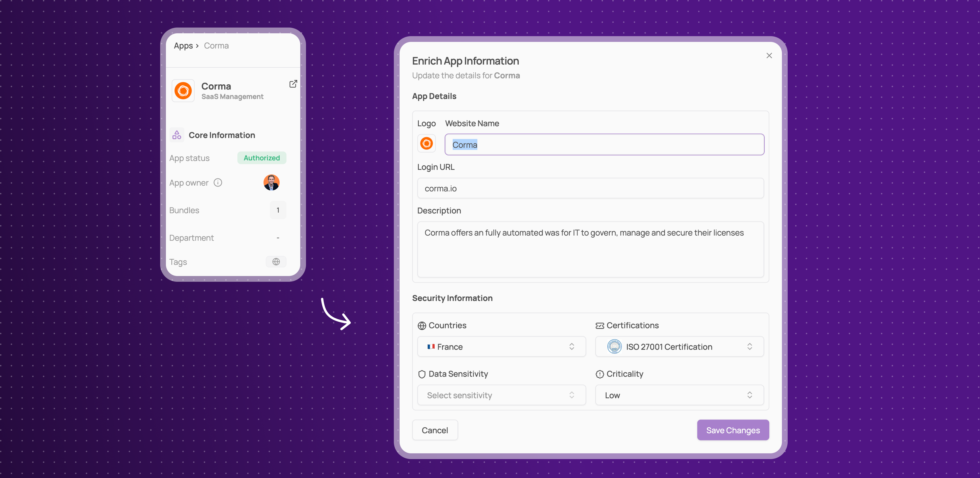Click the Core Information shapes icon
This screenshot has height=478, width=980.
177,135
